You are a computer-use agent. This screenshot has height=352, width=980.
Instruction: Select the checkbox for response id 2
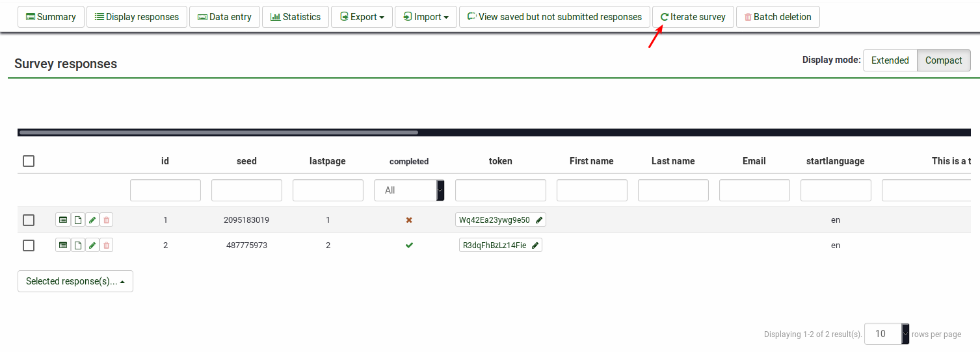29,245
